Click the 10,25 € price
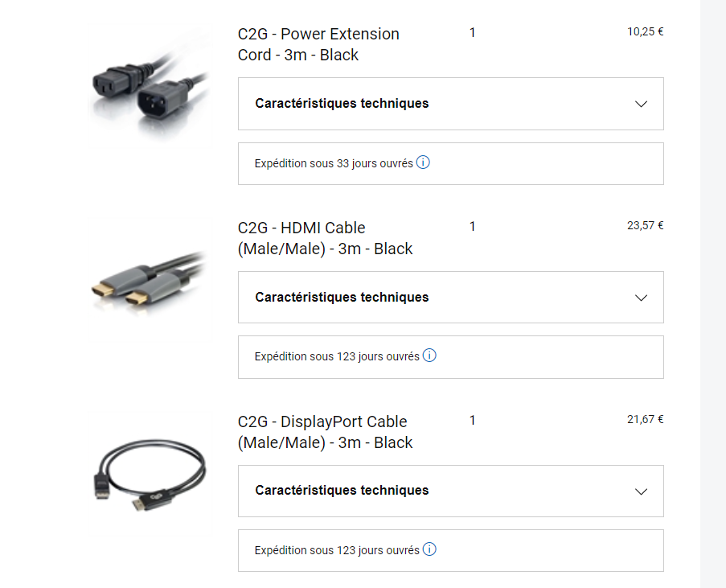This screenshot has height=588, width=726. 645,32
